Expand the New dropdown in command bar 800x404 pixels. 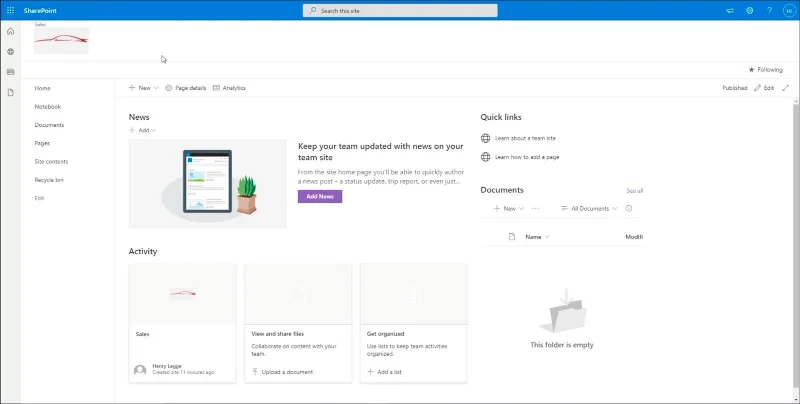[144, 88]
